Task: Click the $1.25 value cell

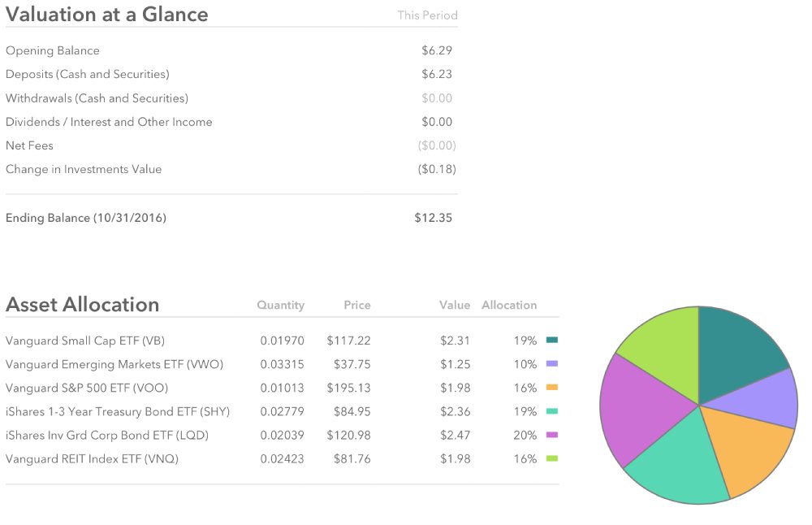Action: tap(455, 364)
